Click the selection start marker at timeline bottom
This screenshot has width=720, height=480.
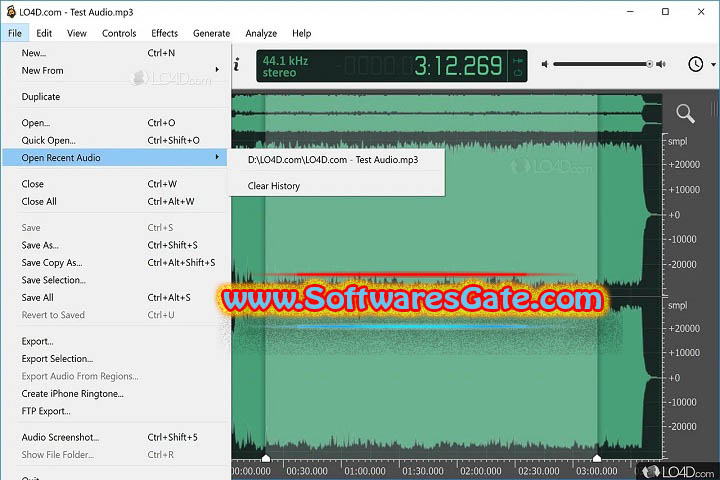(x=265, y=458)
